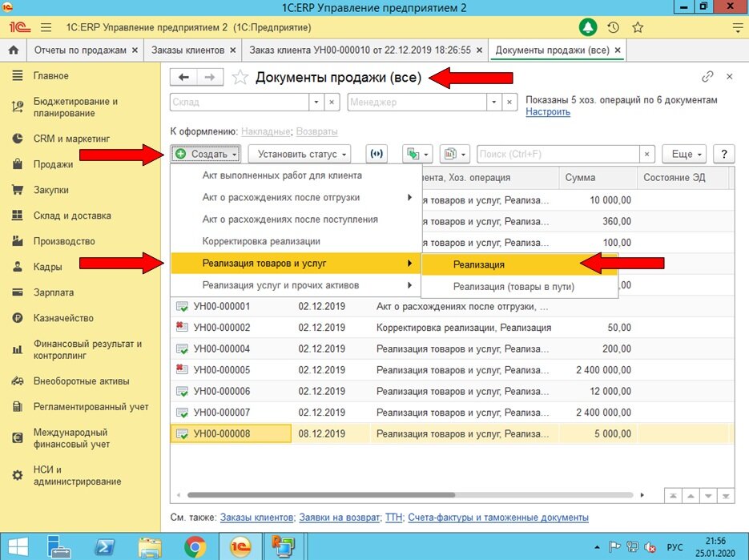The width and height of the screenshot is (749, 560).
Task: Clear the Менеджер filter field
Action: click(x=509, y=102)
